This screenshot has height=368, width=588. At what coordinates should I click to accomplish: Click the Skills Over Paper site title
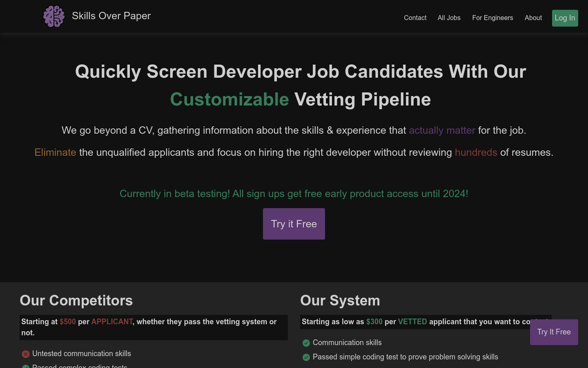tap(111, 16)
